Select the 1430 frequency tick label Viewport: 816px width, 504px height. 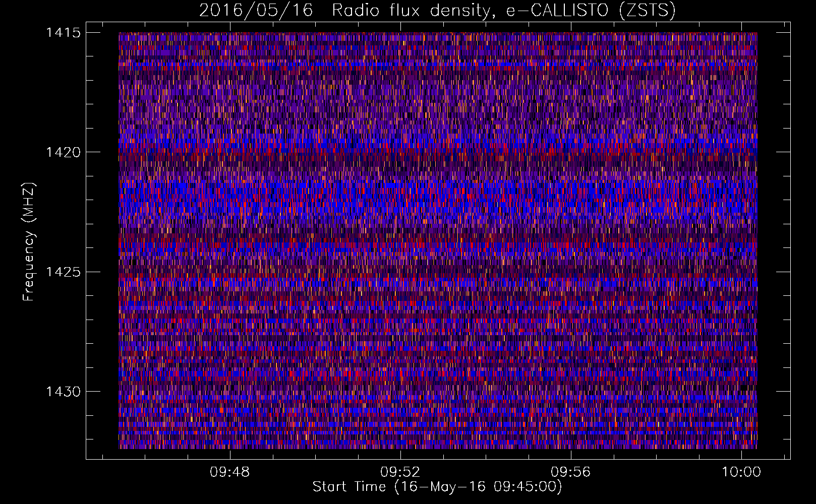click(x=63, y=392)
